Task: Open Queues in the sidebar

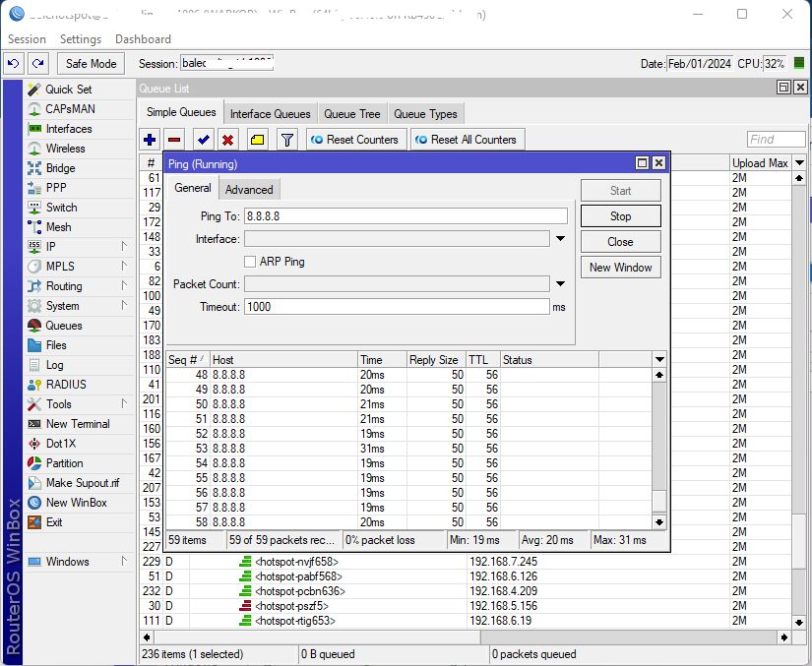Action: coord(64,326)
